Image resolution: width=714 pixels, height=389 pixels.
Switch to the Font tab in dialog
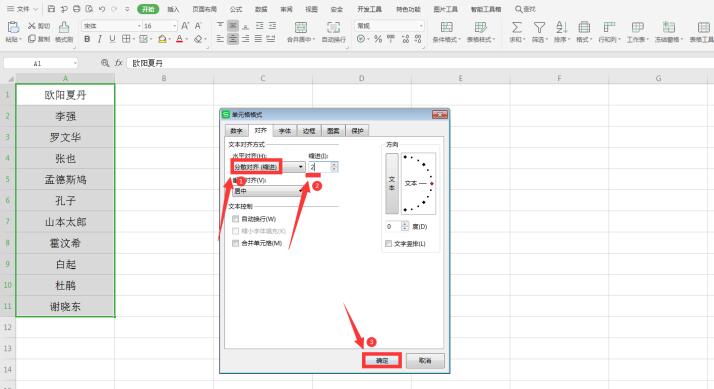pyautogui.click(x=285, y=131)
